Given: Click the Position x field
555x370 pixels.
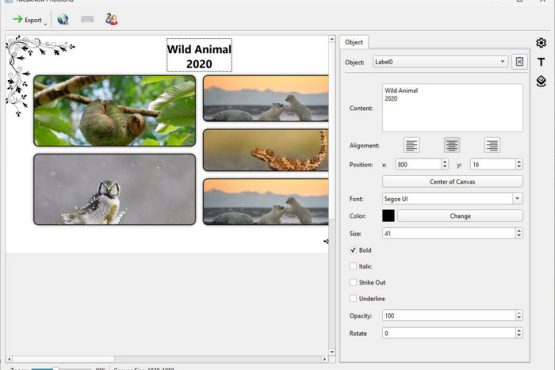Looking at the screenshot, I should (x=418, y=164).
